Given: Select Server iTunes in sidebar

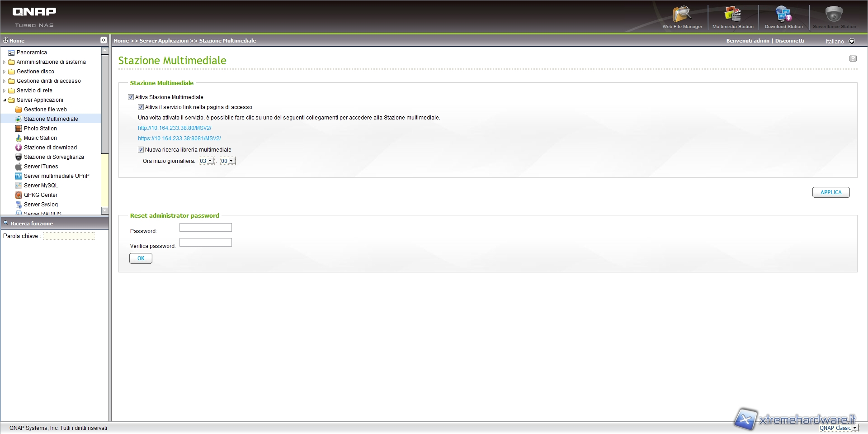Looking at the screenshot, I should tap(41, 167).
